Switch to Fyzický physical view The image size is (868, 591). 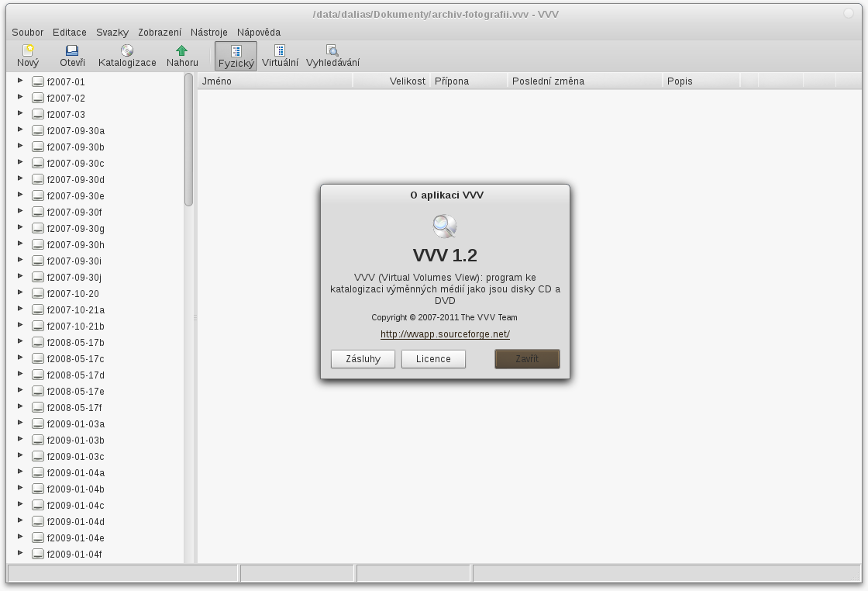236,56
